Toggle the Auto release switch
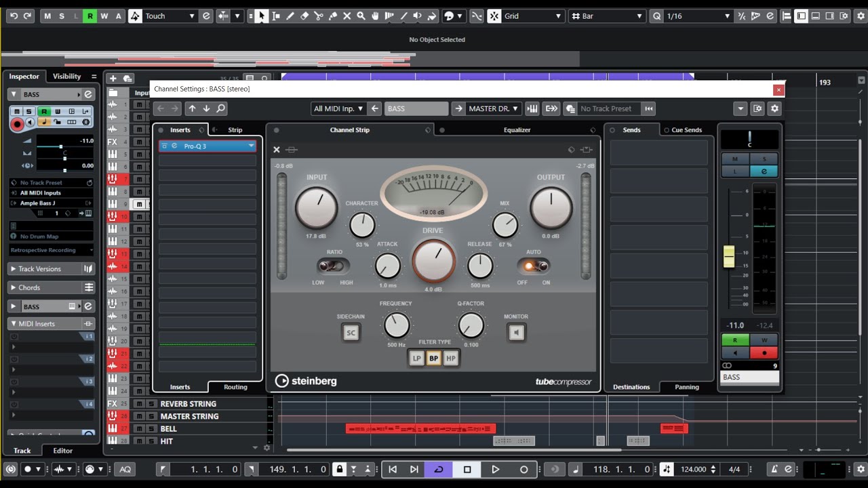 point(534,266)
